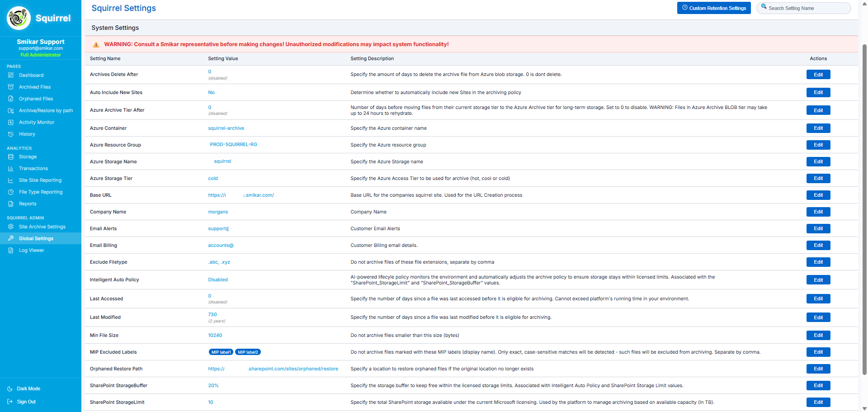
Task: Click the Orphaned Files icon
Action: pyautogui.click(x=11, y=99)
